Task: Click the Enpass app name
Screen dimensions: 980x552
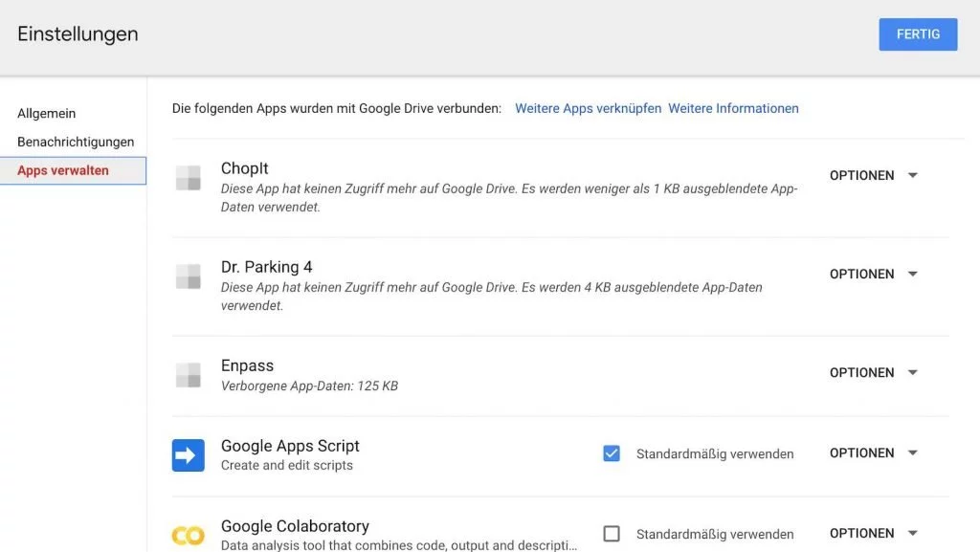Action: point(247,365)
